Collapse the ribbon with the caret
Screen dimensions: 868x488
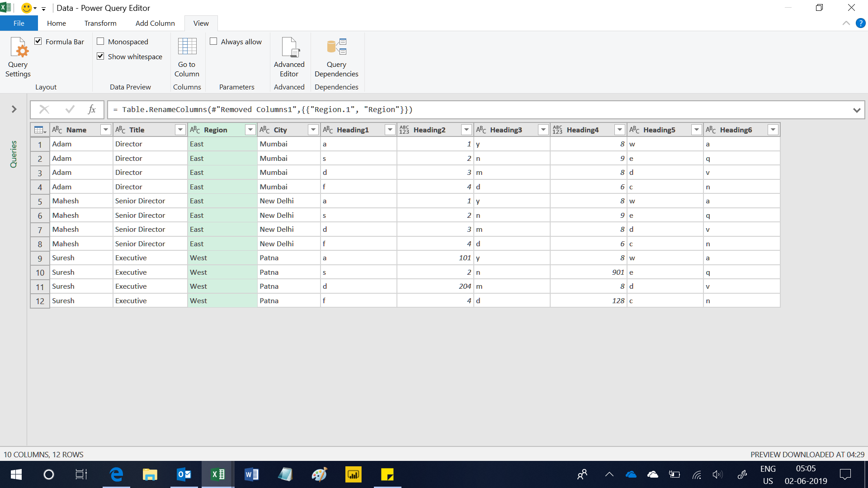(x=846, y=23)
